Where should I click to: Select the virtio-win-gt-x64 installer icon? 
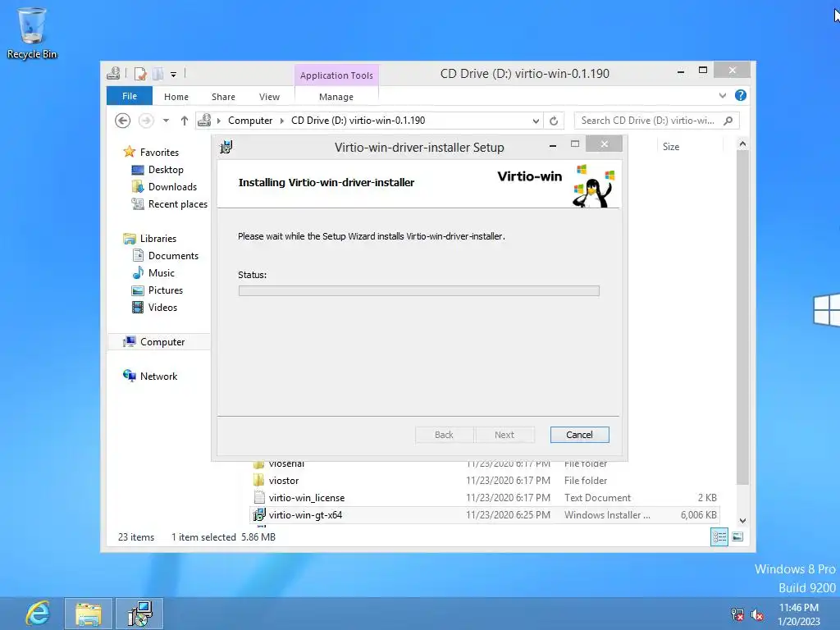(x=258, y=515)
